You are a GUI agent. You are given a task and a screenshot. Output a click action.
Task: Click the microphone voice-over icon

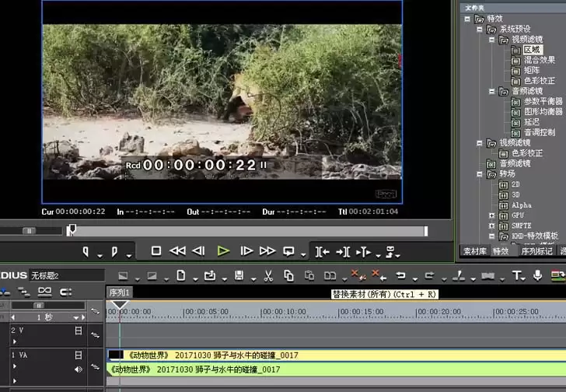click(x=537, y=275)
